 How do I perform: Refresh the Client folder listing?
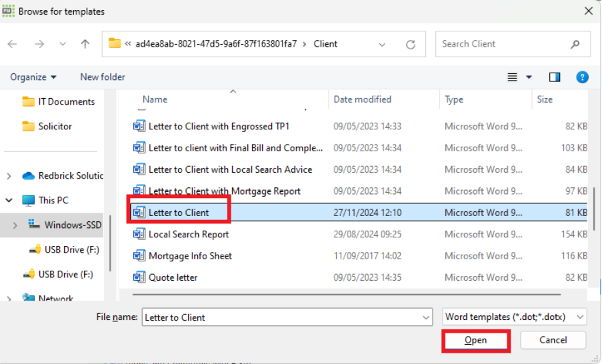click(411, 45)
